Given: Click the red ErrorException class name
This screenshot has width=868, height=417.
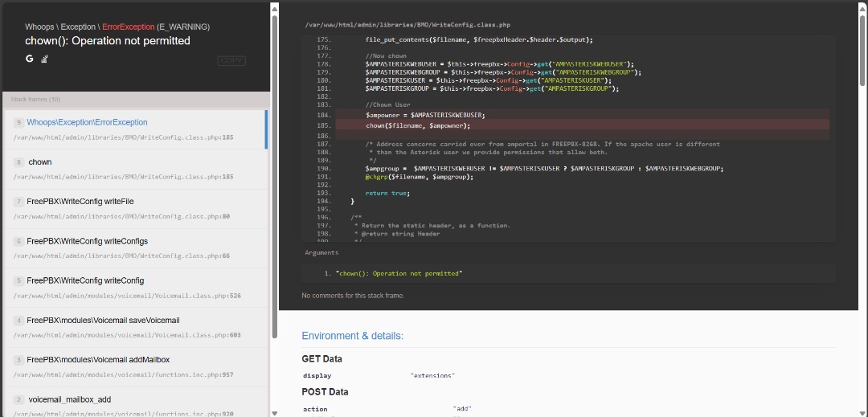Looking at the screenshot, I should 129,27.
